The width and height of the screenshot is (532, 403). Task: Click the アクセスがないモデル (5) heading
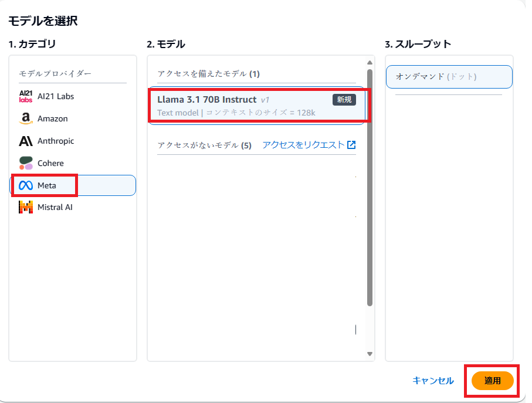(x=204, y=145)
